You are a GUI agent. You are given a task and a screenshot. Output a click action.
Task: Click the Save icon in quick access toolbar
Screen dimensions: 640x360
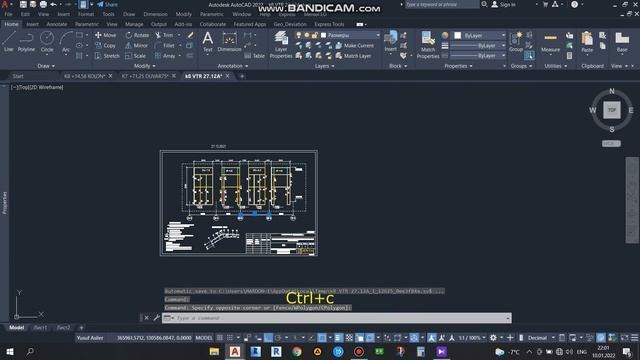coord(23,4)
